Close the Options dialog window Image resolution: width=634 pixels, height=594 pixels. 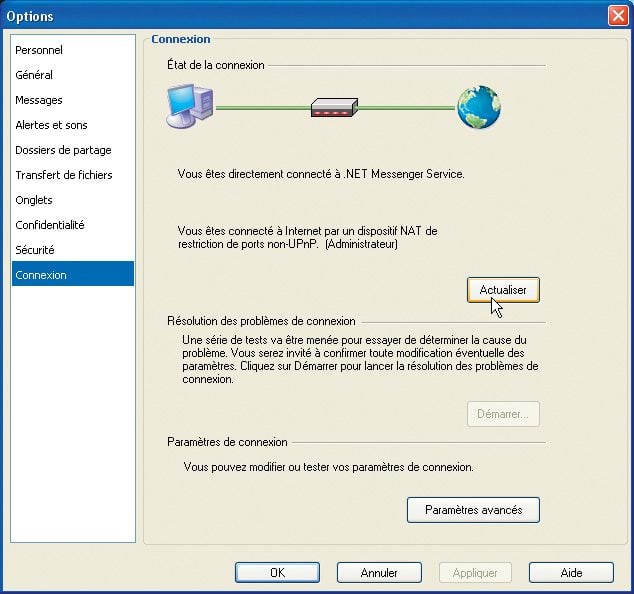617,16
